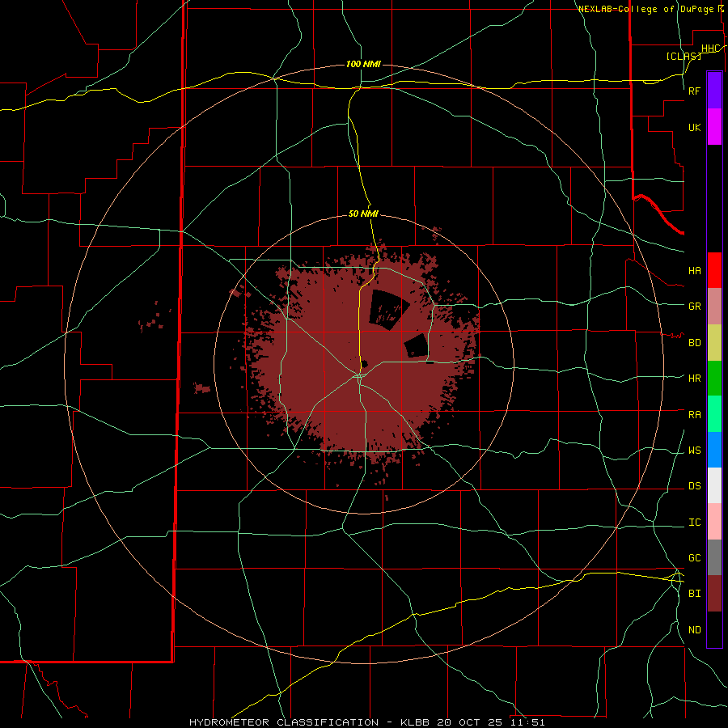Click the UK magenta legend swatch
This screenshot has height=728, width=728.
[x=714, y=127]
